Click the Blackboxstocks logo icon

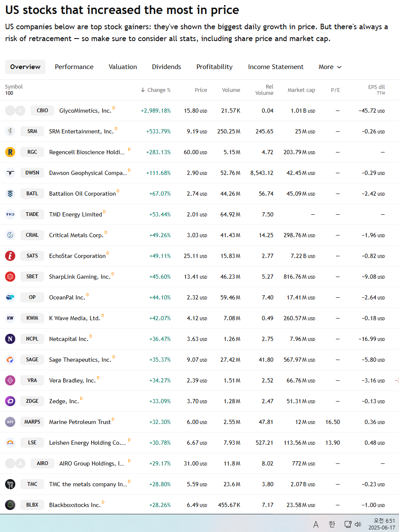point(10,505)
